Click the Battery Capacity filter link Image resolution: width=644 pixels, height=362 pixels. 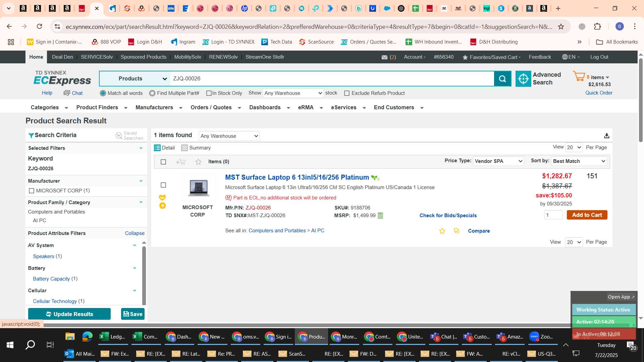click(51, 279)
